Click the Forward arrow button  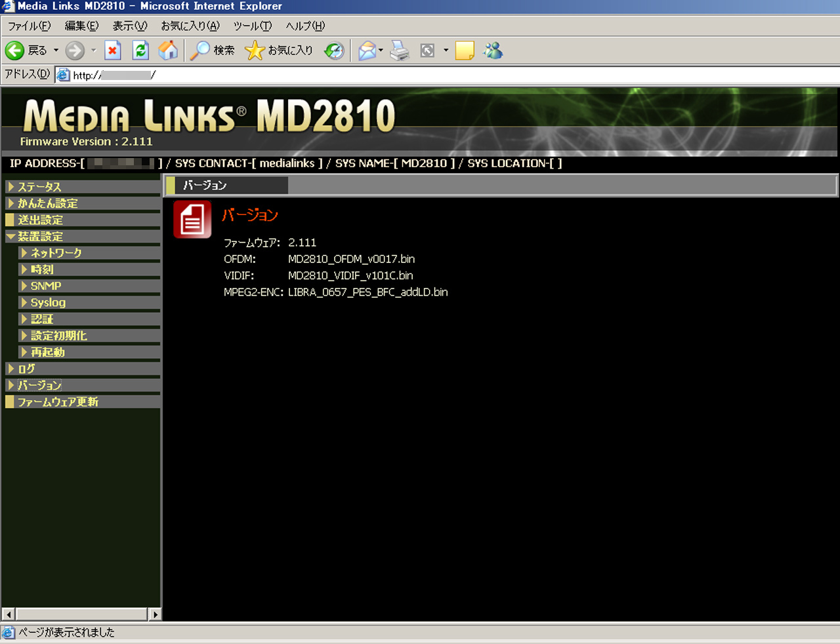(x=75, y=50)
